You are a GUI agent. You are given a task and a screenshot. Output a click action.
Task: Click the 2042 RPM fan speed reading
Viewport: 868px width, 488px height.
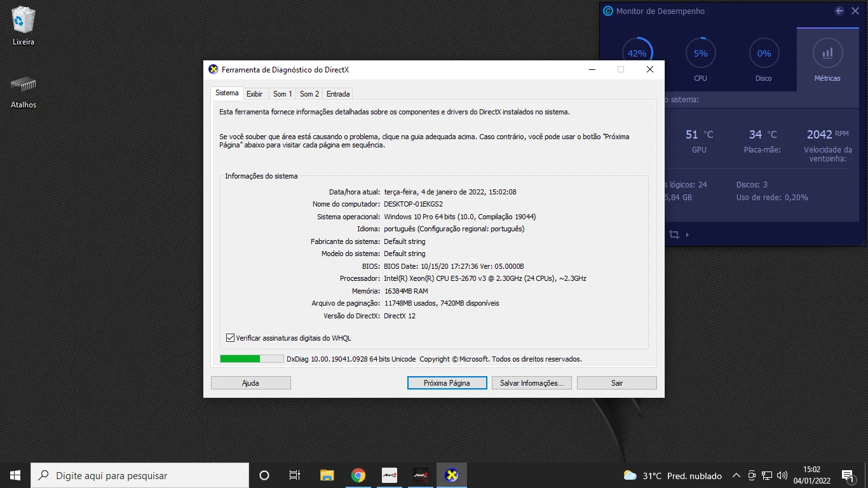coord(827,135)
